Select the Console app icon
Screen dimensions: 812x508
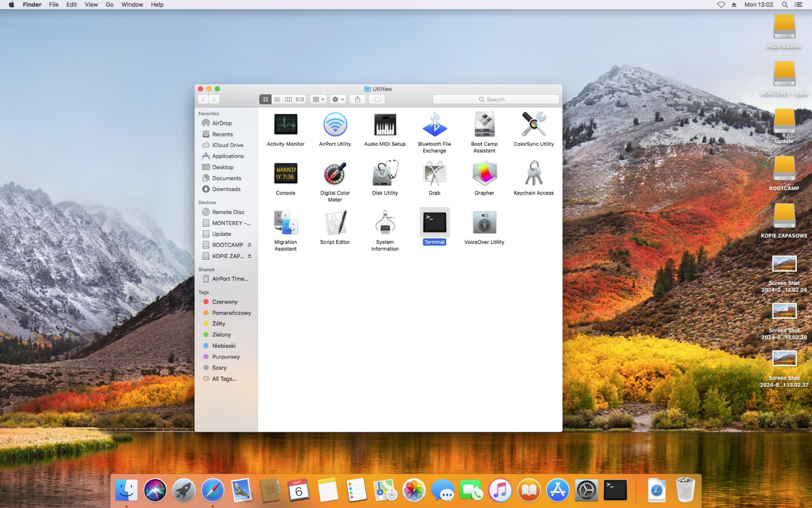285,174
